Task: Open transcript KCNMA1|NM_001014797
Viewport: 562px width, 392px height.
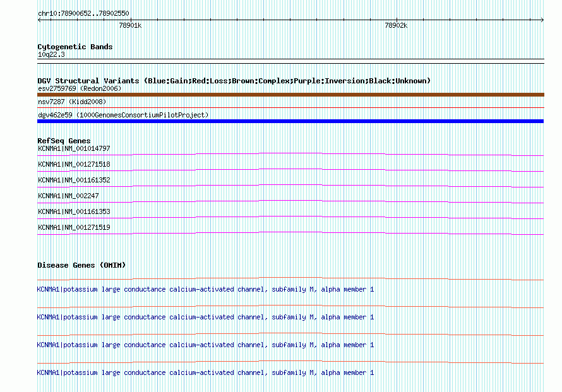Action: [x=74, y=148]
